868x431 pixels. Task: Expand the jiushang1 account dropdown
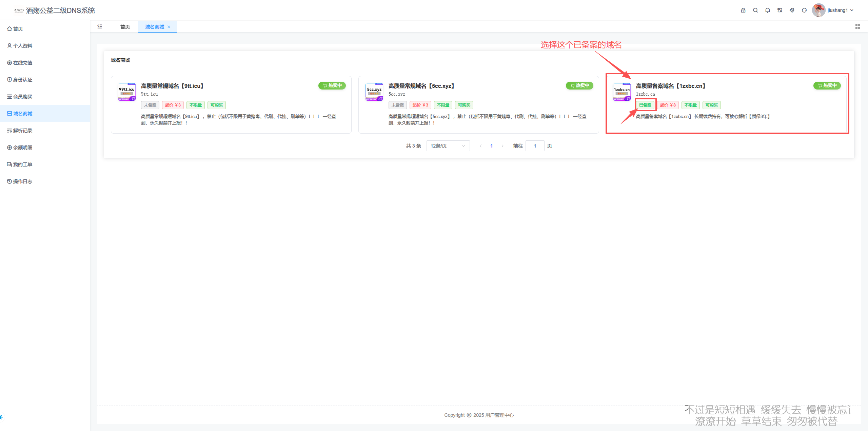click(x=837, y=10)
